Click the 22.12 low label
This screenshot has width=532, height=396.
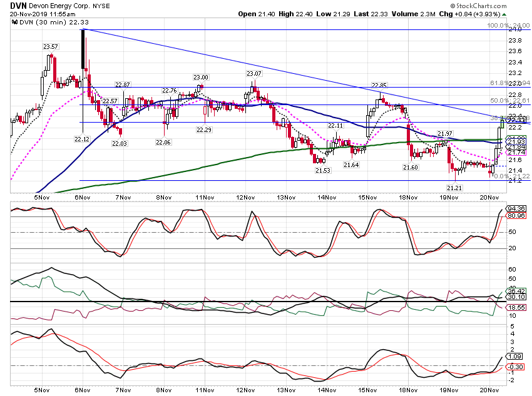pyautogui.click(x=82, y=139)
